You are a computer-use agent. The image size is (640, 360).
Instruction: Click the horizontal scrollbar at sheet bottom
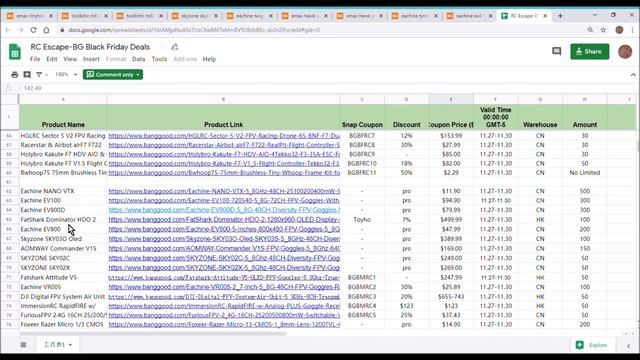pyautogui.click(x=153, y=334)
